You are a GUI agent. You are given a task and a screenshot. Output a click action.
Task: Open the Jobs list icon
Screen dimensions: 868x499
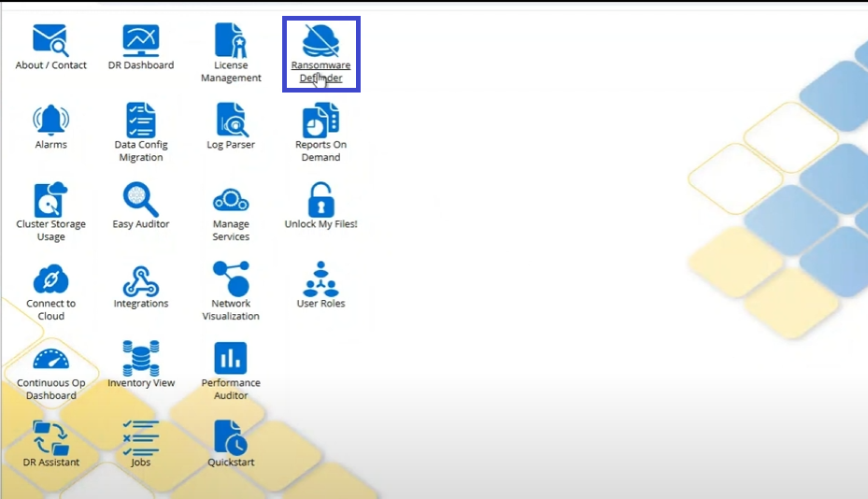click(x=140, y=437)
